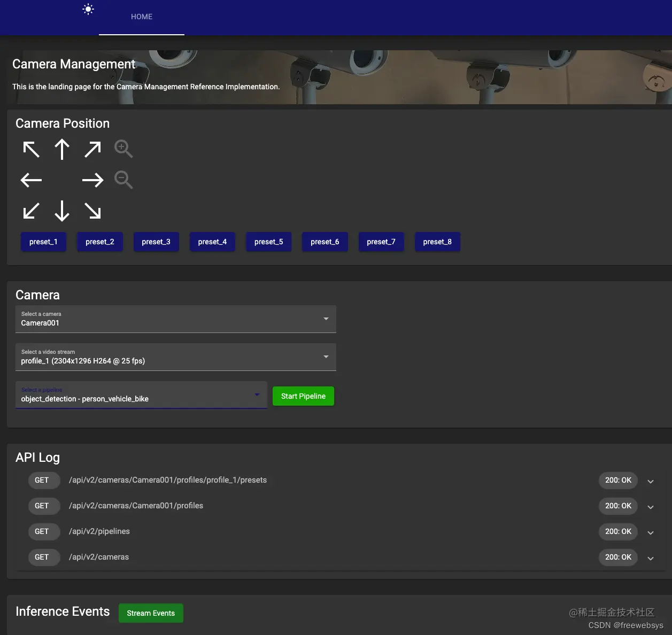This screenshot has width=672, height=635.
Task: Move camera down-right with diagonal arrow
Action: pos(92,211)
